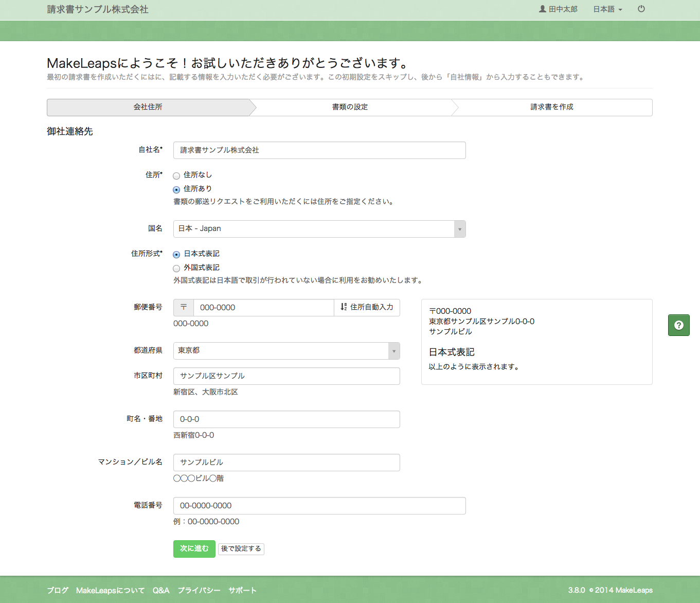Screen dimensions: 700x603
Task: Open MakeLeapsについて footer link
Action: tap(111, 591)
